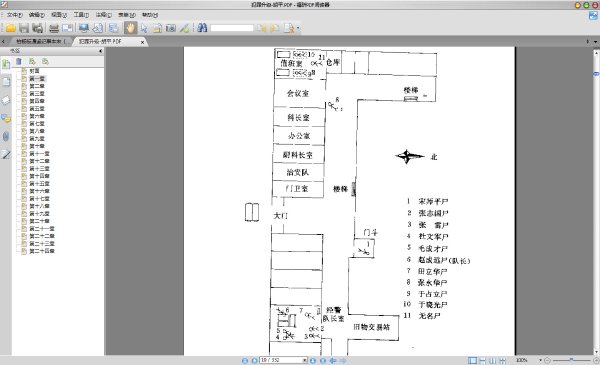Enable continuous facing view mode
600x365 pixels.
[502, 360]
